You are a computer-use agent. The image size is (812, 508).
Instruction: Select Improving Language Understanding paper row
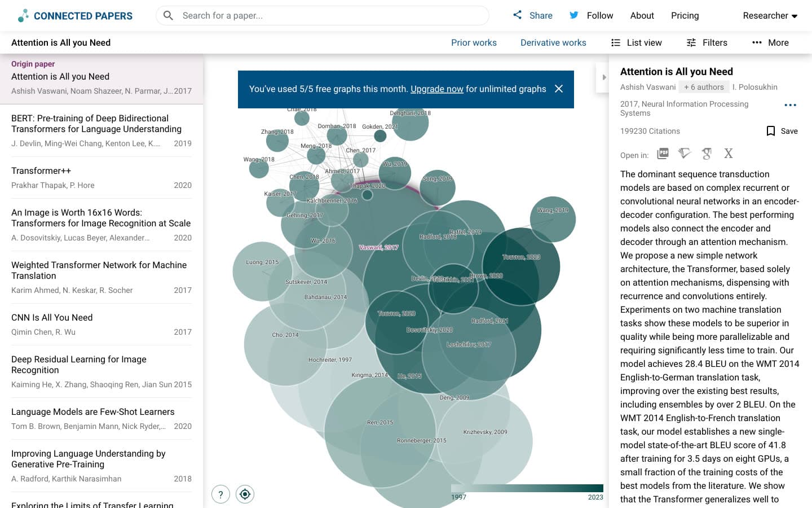pos(101,466)
